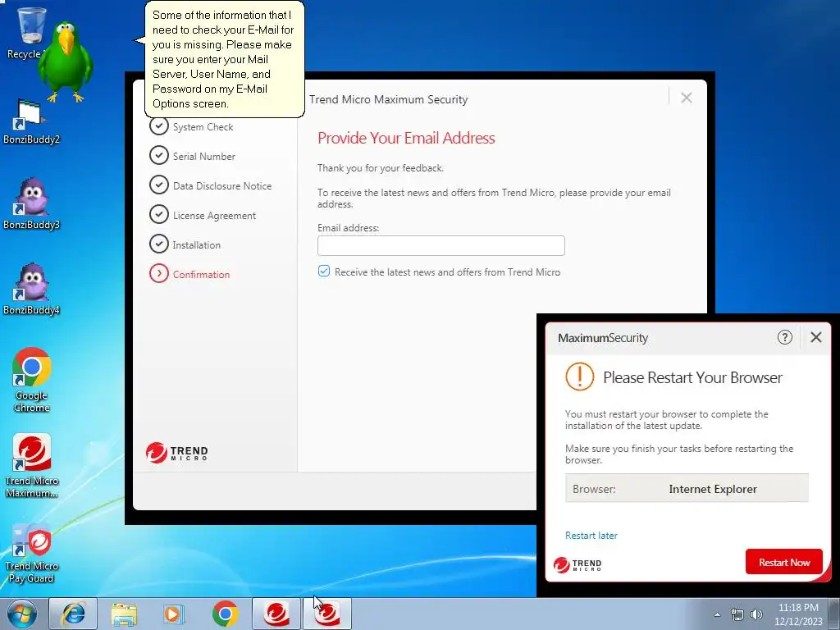This screenshot has width=840, height=630.
Task: Select first Trend Micro taskbar button
Action: tap(276, 614)
